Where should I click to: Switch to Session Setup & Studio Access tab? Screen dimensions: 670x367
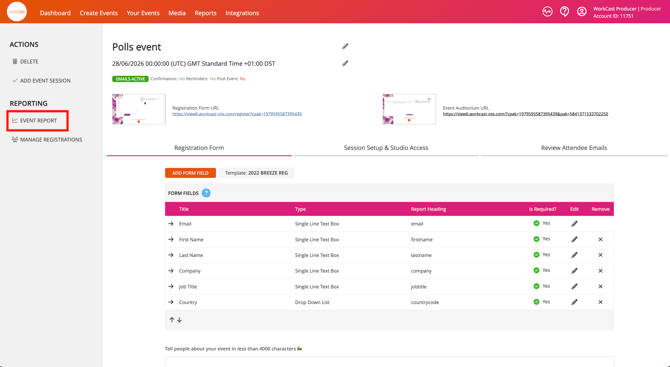point(386,148)
